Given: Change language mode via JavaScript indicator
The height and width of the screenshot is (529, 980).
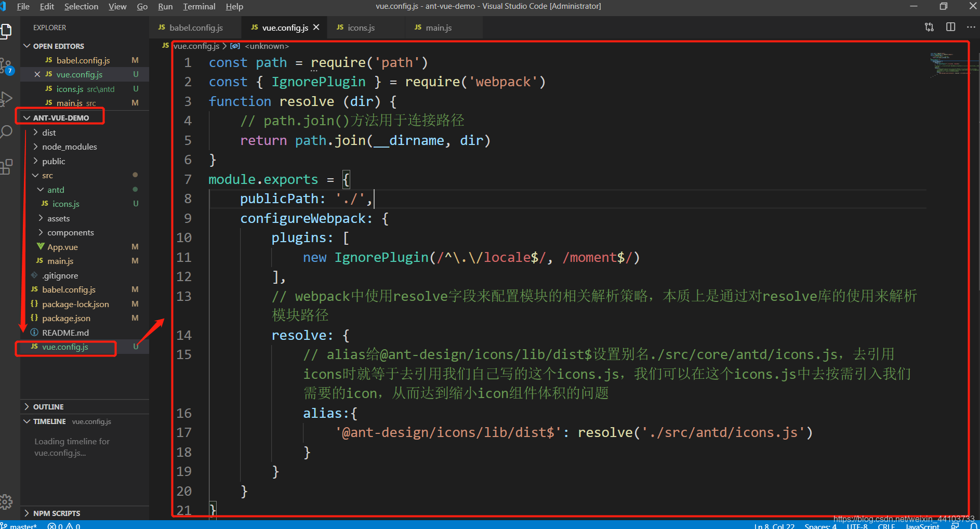Looking at the screenshot, I should (922, 525).
